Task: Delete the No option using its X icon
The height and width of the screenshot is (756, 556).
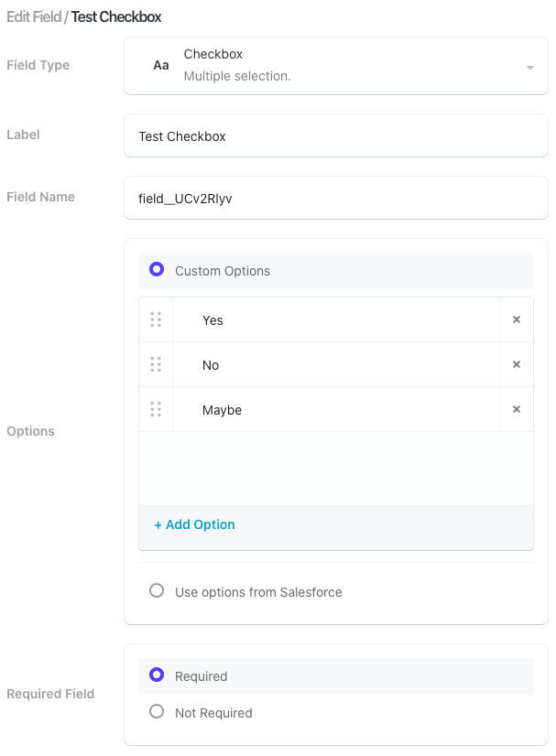Action: coord(517,364)
